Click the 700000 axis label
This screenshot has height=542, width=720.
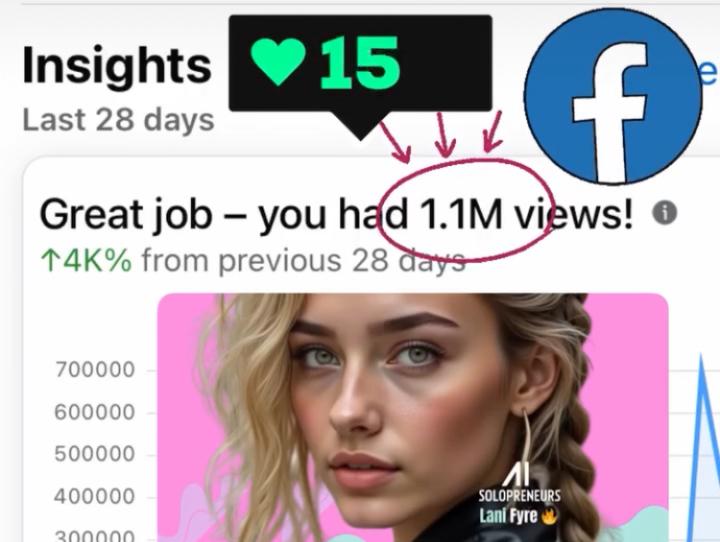(x=95, y=370)
